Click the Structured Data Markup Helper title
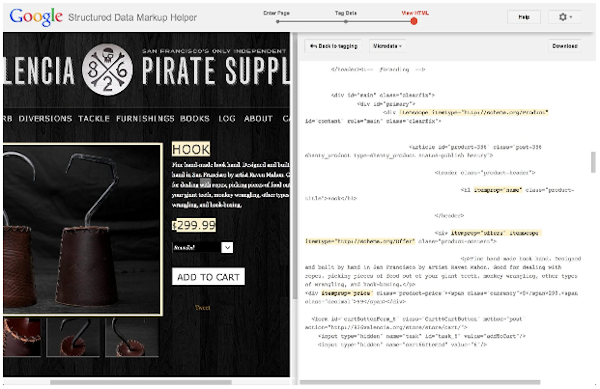Screen dimensions: 600x389 pos(132,17)
